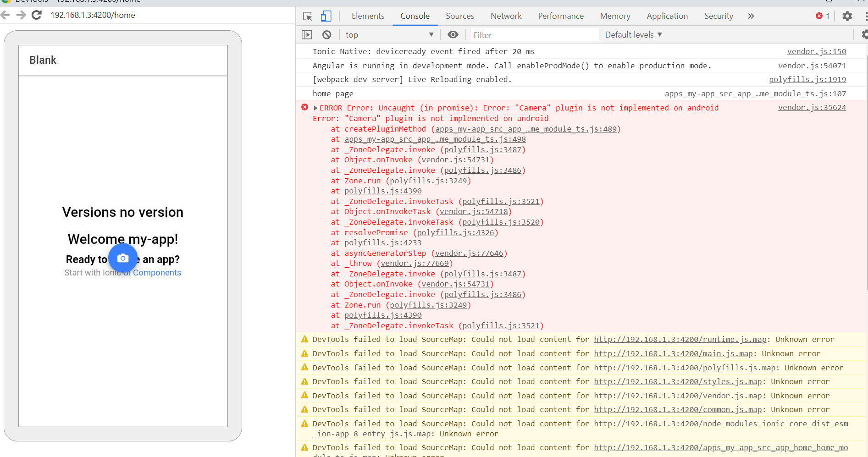
Task: Open the Network tab
Action: [x=506, y=16]
